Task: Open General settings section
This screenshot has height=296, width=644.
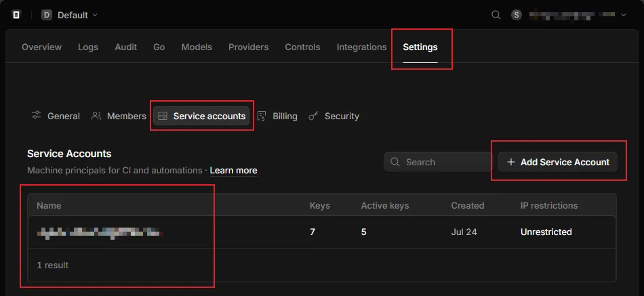Action: 56,117
